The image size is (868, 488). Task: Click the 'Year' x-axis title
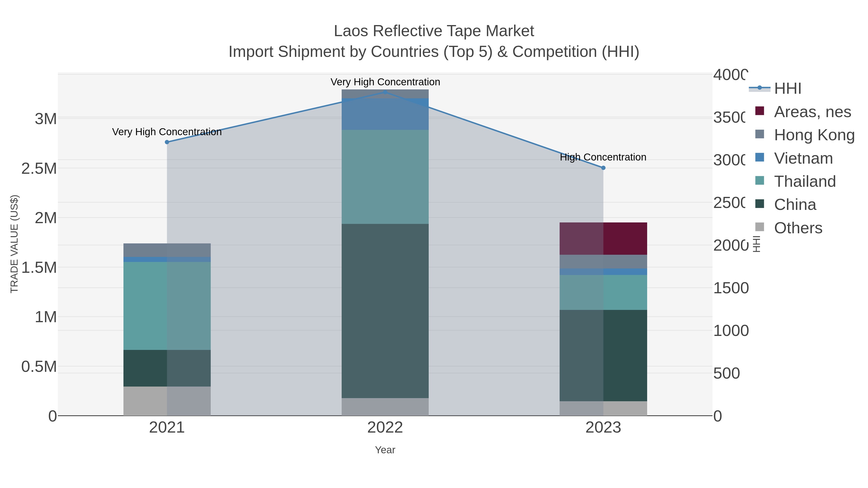point(385,450)
